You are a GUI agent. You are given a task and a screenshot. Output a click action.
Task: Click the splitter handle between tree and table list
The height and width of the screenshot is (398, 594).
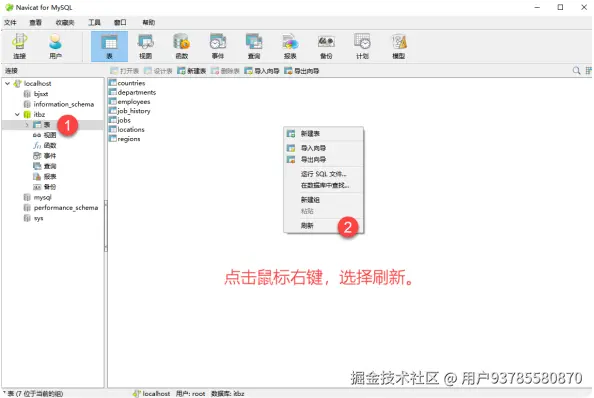(x=106, y=226)
